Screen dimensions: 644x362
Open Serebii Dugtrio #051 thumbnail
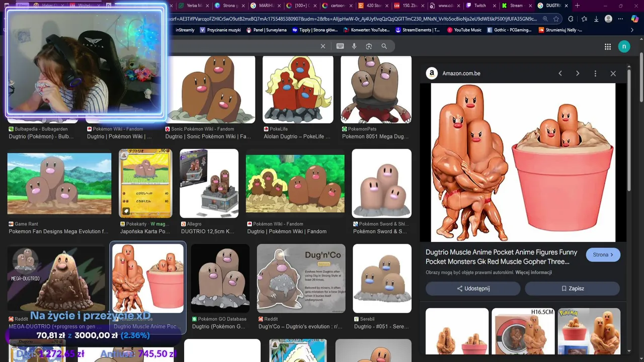pos(382,279)
